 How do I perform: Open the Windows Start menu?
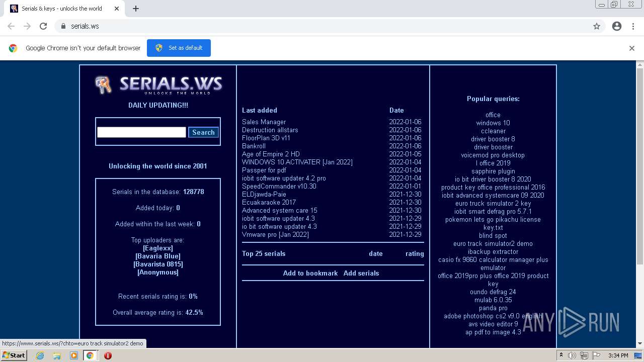[14, 355]
